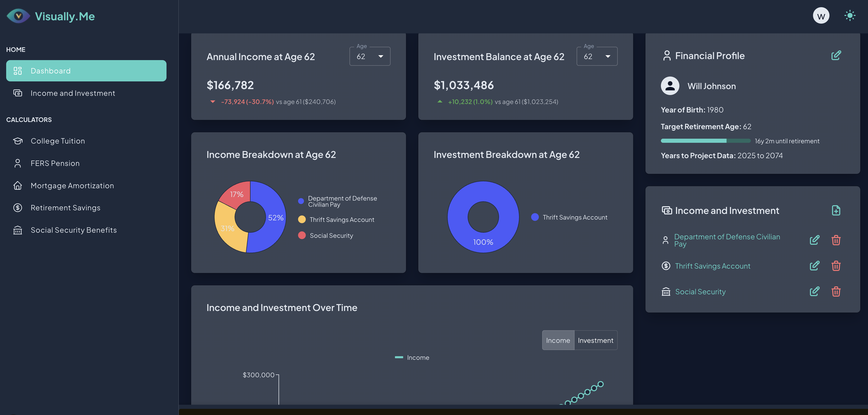Delete the Thrift Savings Account entry
Viewport: 868px width, 415px height.
pyautogui.click(x=836, y=266)
